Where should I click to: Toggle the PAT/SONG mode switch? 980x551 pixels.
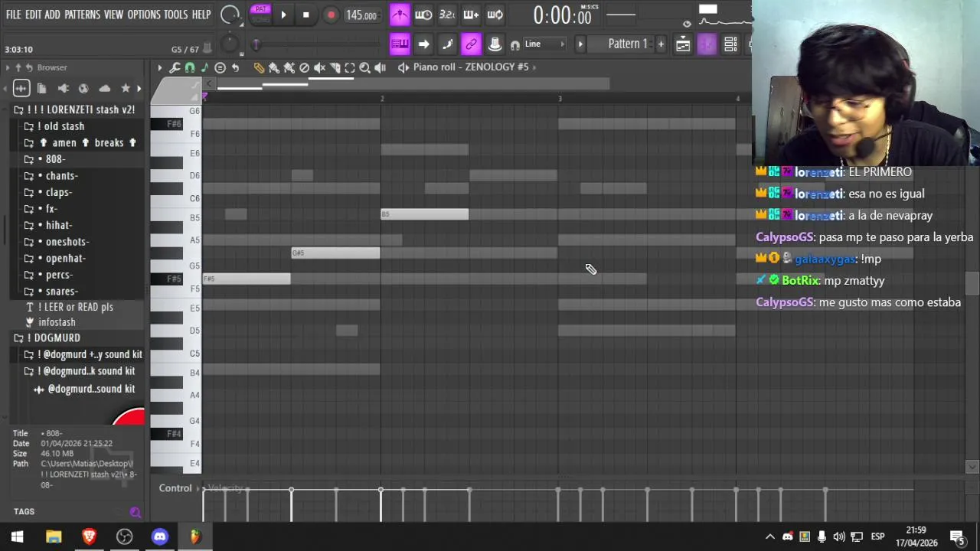(x=261, y=15)
